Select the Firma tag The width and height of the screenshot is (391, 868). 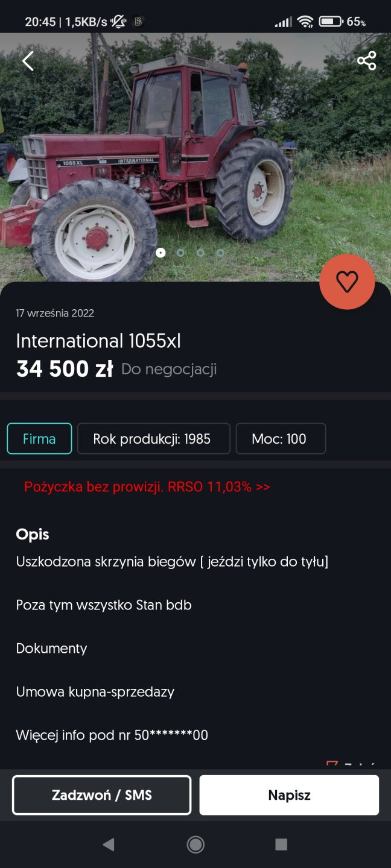(x=39, y=438)
